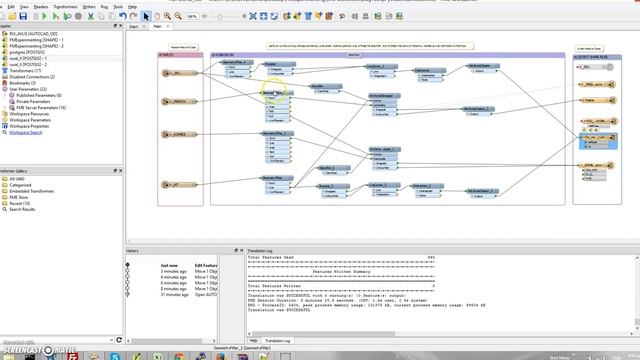Click the Add Writer toolbar icon
The image size is (640, 360).
coord(297,16)
